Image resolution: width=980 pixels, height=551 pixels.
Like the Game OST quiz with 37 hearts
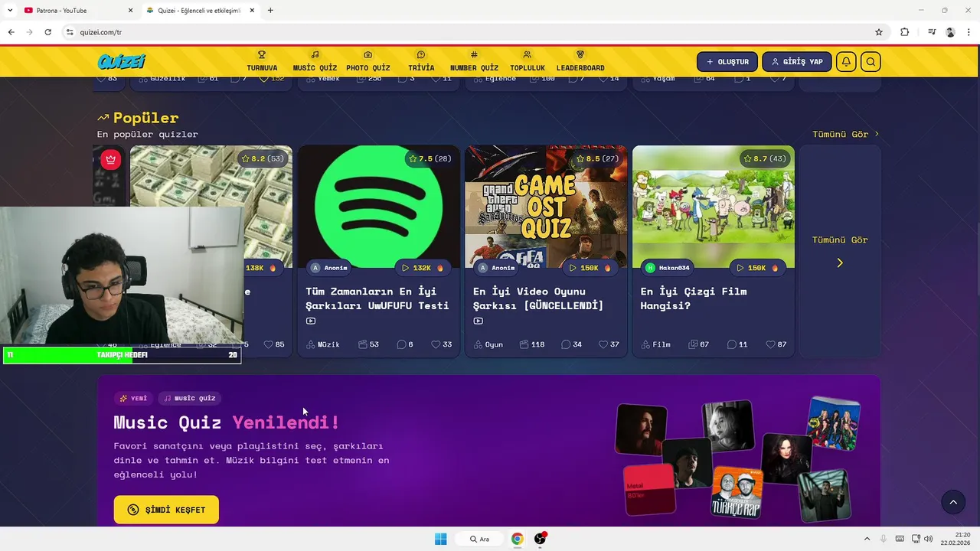[609, 344]
